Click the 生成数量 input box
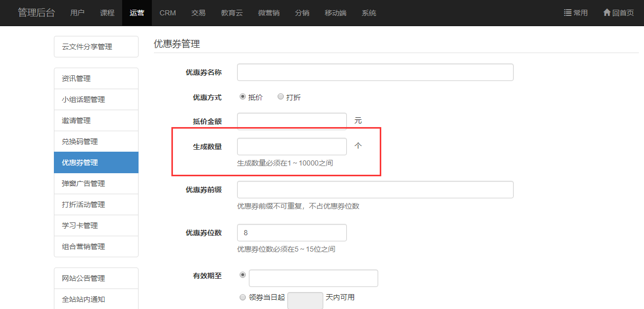The image size is (644, 309). click(x=292, y=147)
